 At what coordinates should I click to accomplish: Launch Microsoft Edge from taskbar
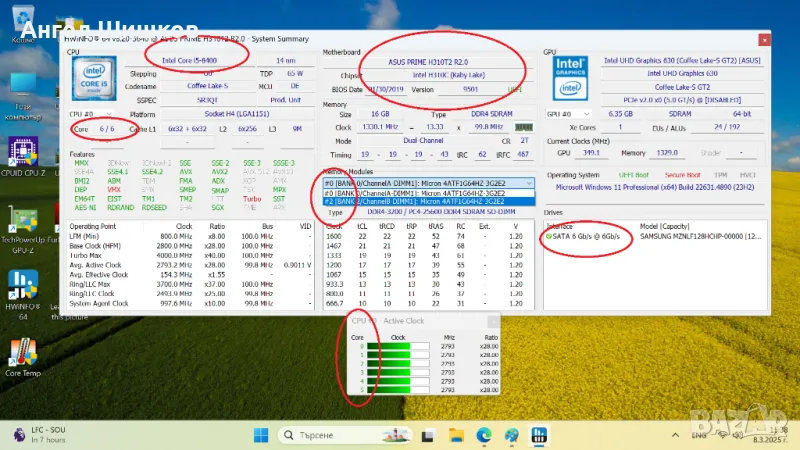[x=484, y=434]
